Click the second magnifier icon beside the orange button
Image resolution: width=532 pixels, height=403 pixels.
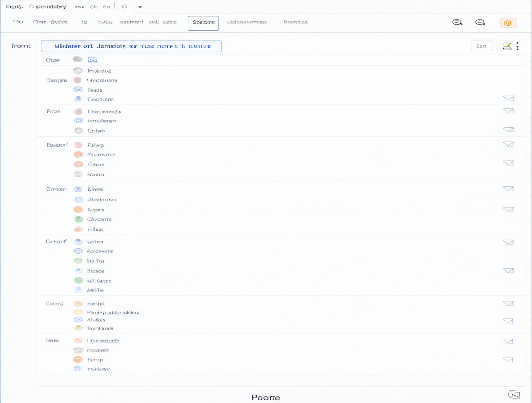(480, 22)
